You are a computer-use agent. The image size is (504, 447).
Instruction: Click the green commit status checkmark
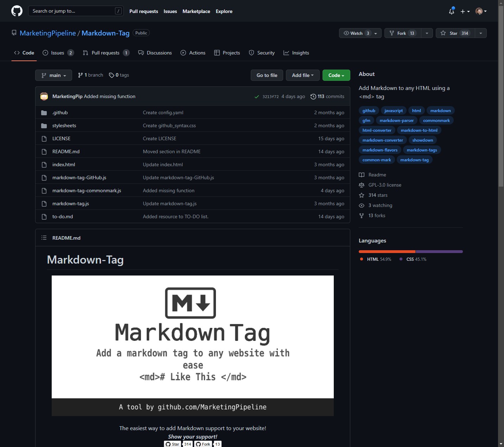click(257, 97)
